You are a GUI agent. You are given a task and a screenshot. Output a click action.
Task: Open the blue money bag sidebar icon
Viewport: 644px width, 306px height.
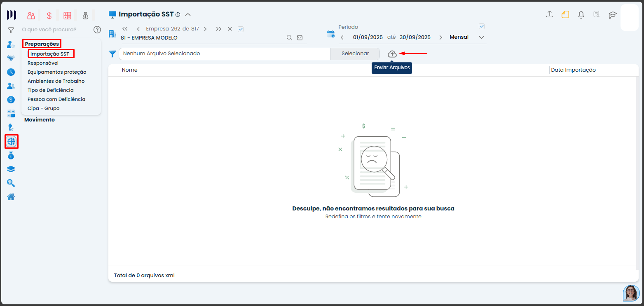[11, 155]
